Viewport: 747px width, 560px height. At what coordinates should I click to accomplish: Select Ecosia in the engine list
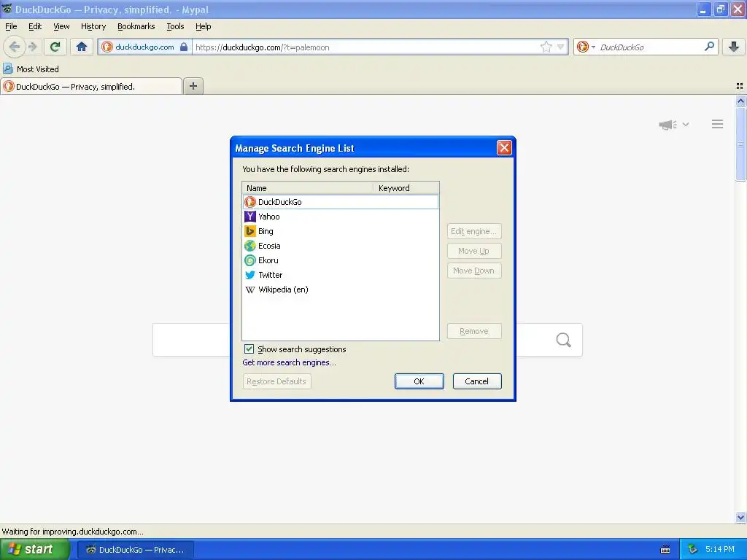341,246
